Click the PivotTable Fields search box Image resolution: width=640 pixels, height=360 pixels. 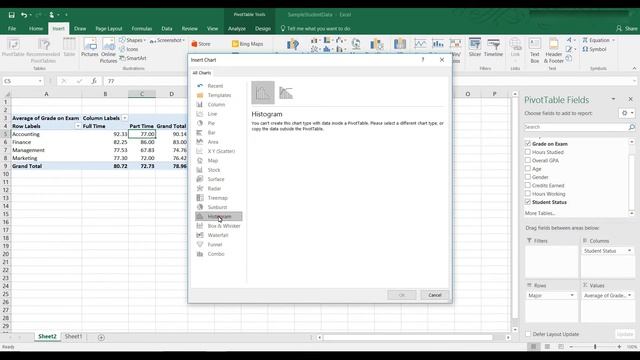pyautogui.click(x=577, y=127)
